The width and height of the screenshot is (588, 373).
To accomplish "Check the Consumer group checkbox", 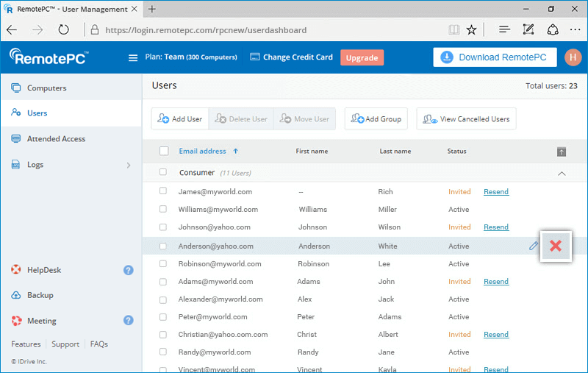I will tap(162, 172).
